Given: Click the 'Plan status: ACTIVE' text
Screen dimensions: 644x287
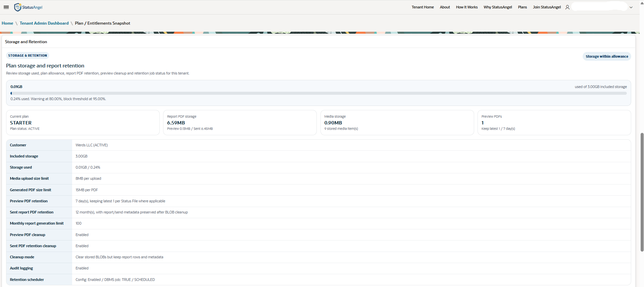Looking at the screenshot, I should pos(25,129).
